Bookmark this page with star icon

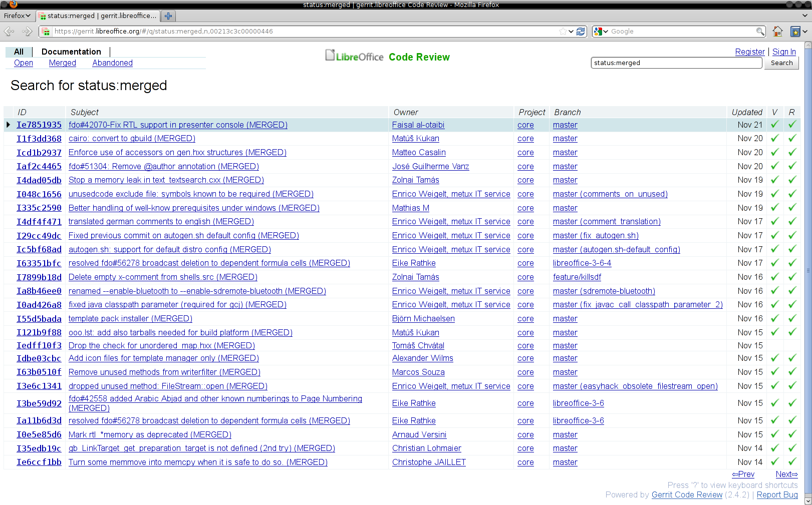pos(563,32)
